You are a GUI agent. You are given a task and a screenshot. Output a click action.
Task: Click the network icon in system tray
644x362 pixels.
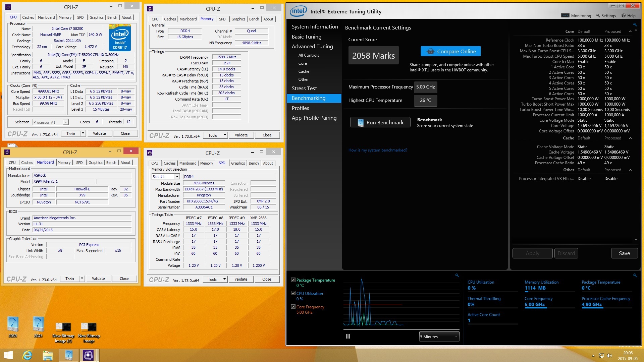601,356
